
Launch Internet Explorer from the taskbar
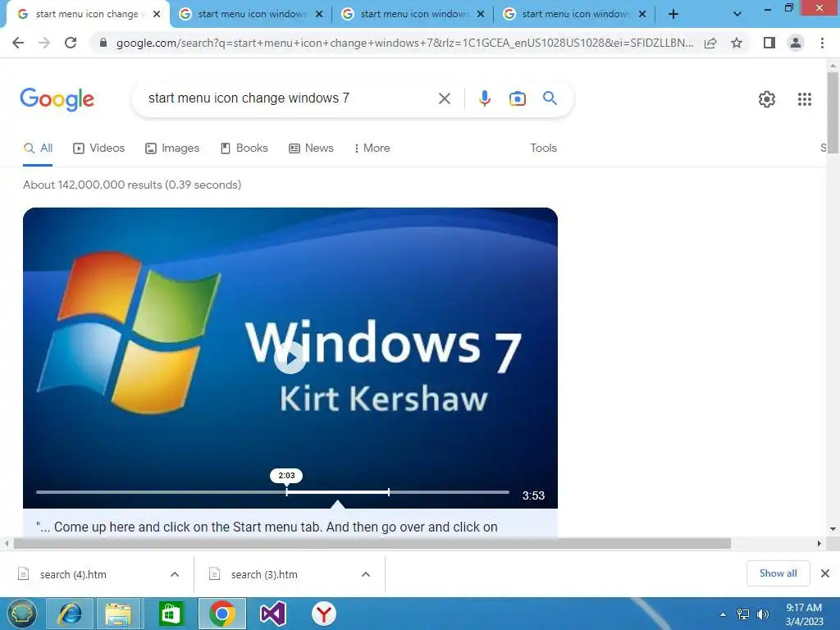pos(71,614)
